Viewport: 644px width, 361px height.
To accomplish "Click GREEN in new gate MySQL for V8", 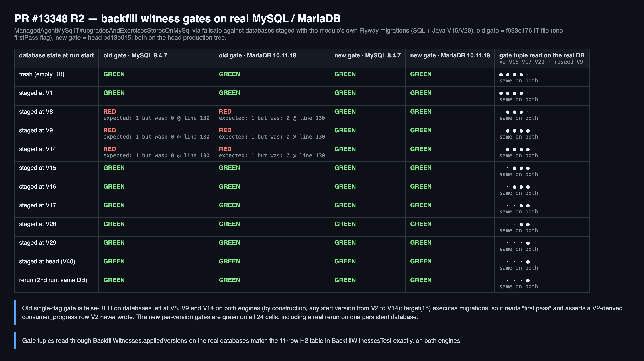I will (345, 112).
